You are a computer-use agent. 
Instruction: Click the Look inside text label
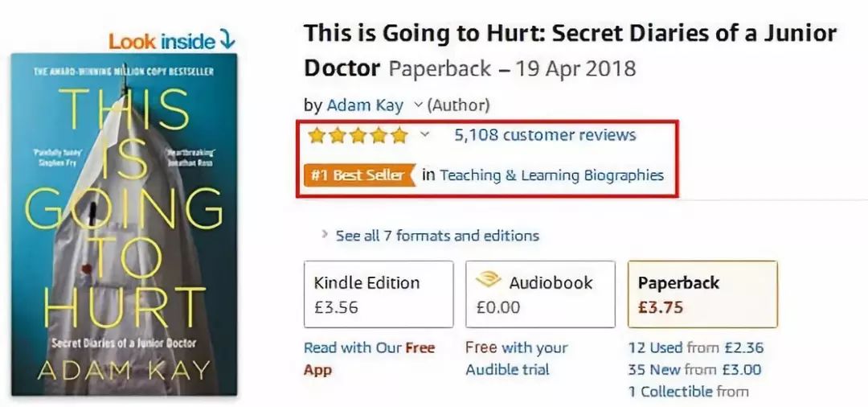(x=162, y=41)
